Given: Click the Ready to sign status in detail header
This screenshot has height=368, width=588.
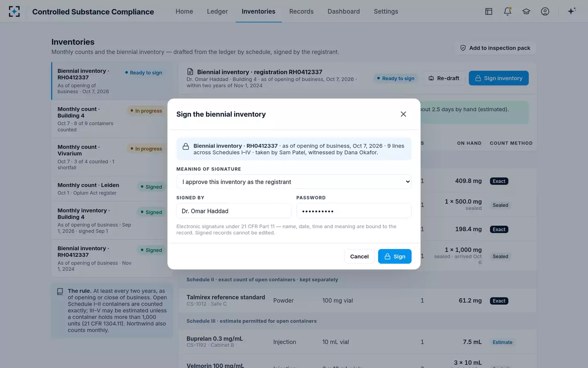Looking at the screenshot, I should 396,78.
